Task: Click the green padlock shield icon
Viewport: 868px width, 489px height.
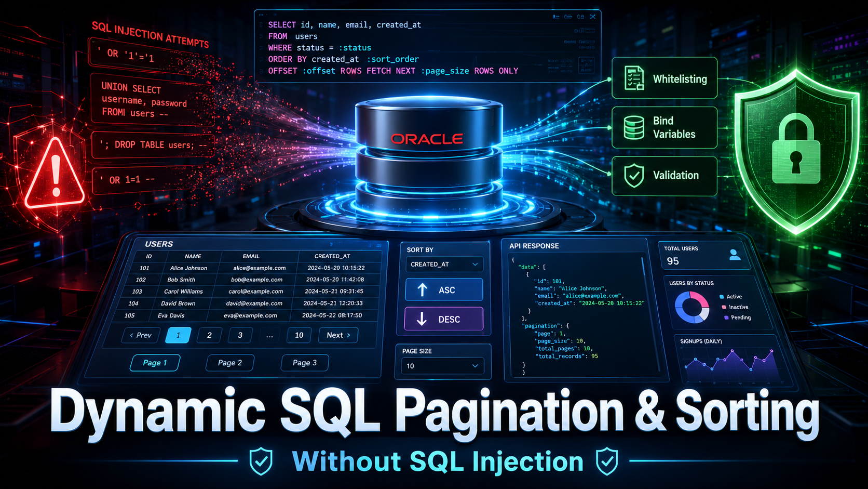Action: click(796, 151)
